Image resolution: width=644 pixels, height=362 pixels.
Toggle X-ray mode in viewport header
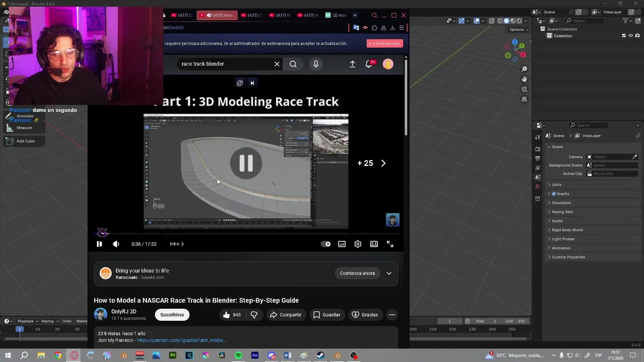pos(491,21)
